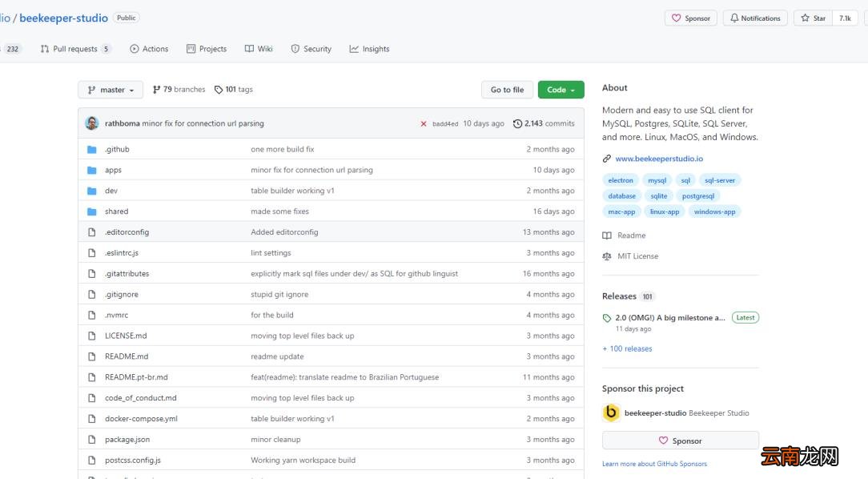
Task: Click the .editorconfig file icon
Action: click(x=92, y=232)
